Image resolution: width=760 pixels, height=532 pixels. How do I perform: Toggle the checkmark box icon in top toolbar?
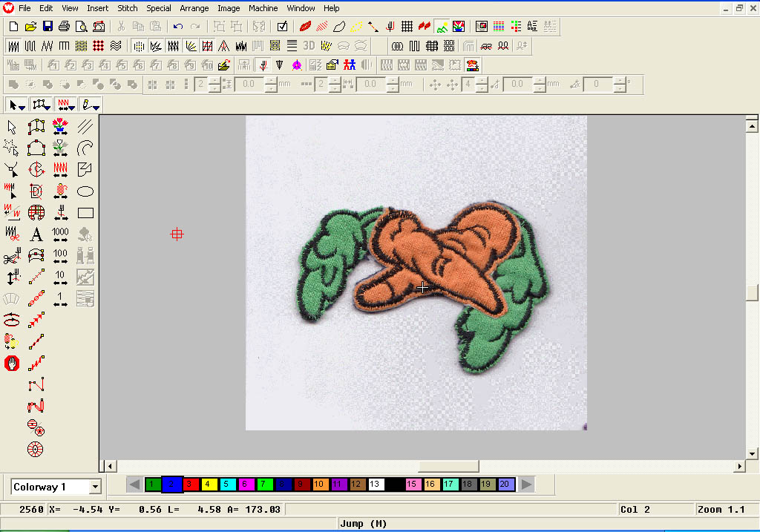pos(282,27)
